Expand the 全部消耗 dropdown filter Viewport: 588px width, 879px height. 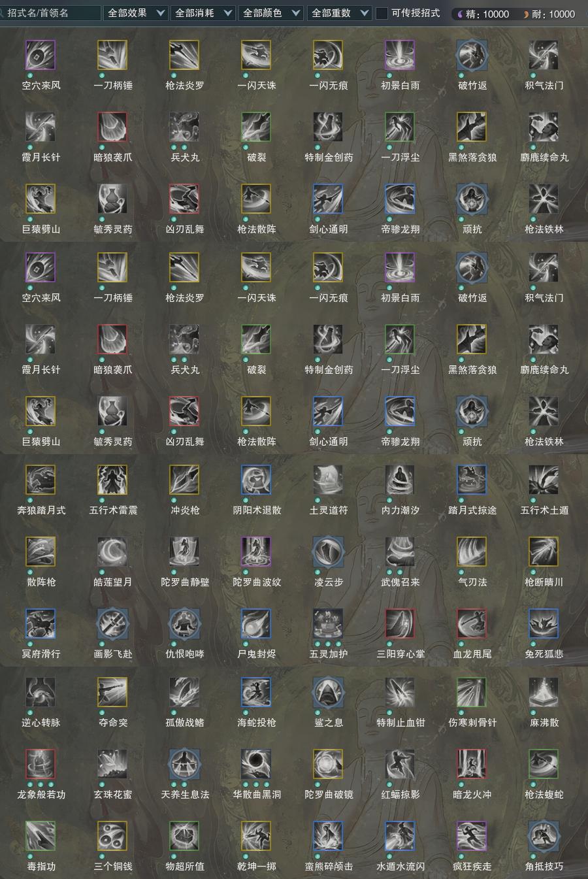(203, 13)
